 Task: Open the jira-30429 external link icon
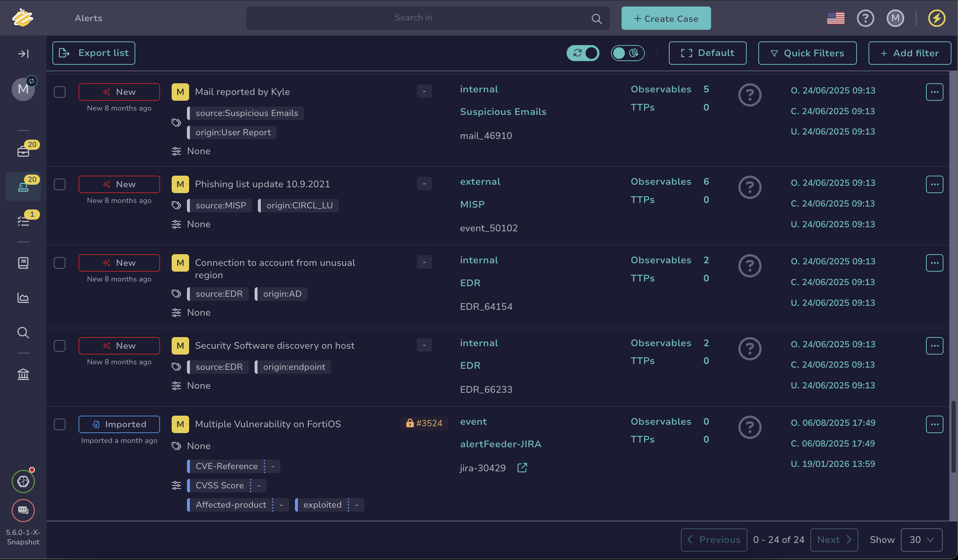(x=522, y=468)
